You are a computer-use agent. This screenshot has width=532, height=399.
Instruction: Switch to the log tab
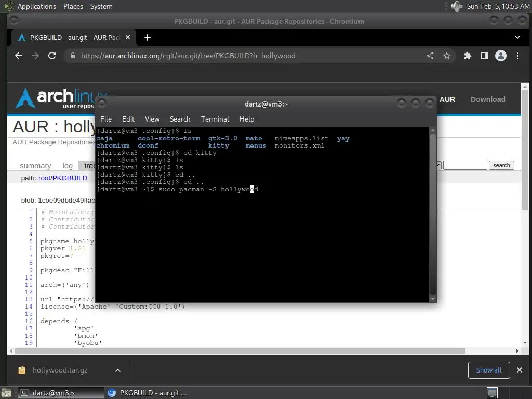coord(68,166)
